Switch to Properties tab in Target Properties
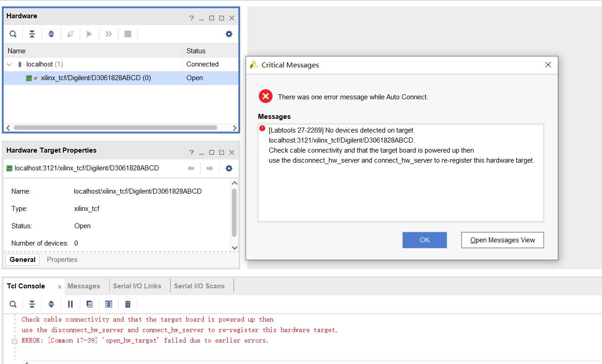The height and width of the screenshot is (364, 602). 62,260
